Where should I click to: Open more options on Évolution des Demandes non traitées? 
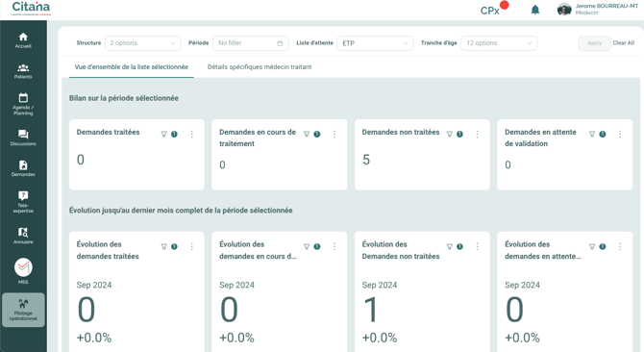(478, 246)
